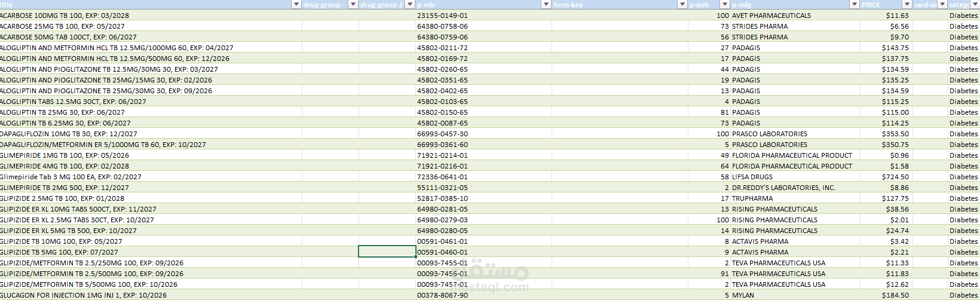Click NDC code 00591-0460-01

[442, 252]
